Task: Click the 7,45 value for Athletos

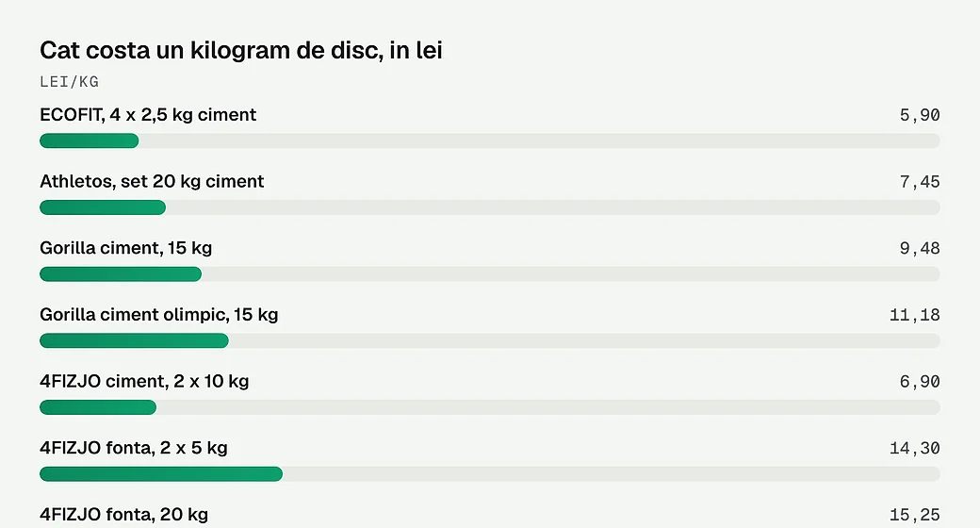Action: (920, 182)
